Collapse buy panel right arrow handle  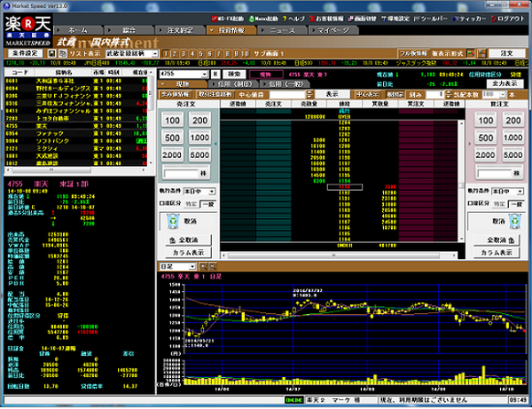(470, 144)
